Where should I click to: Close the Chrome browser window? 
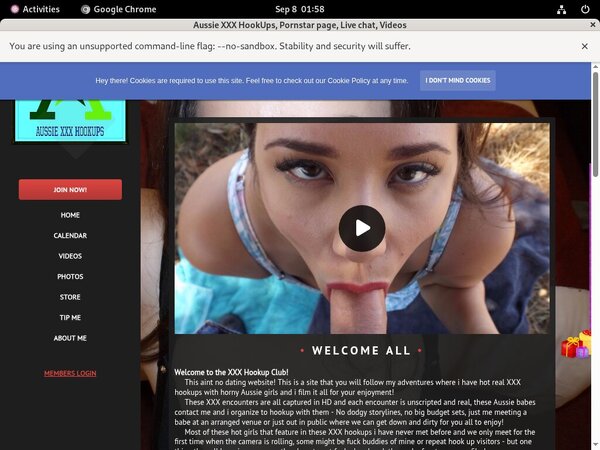coord(585,24)
